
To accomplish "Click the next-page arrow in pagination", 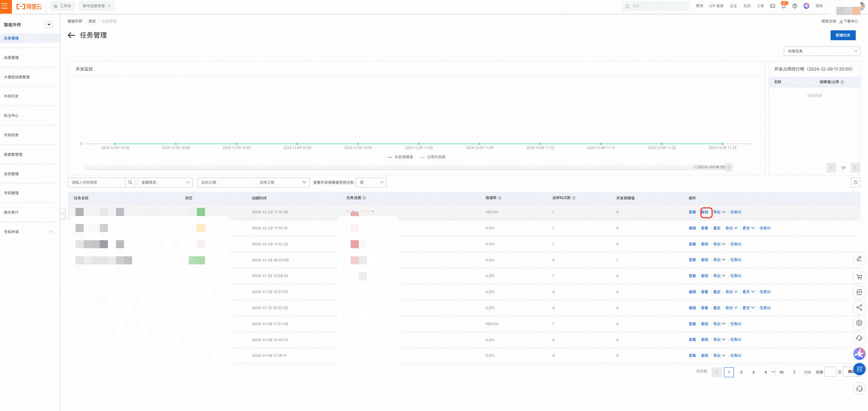I will click(x=794, y=372).
